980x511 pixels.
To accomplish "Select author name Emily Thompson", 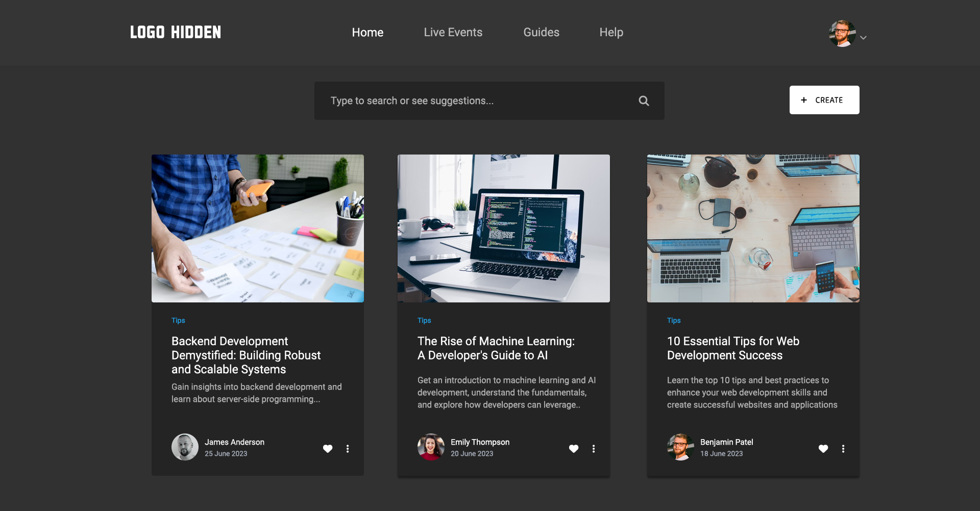I will click(480, 442).
